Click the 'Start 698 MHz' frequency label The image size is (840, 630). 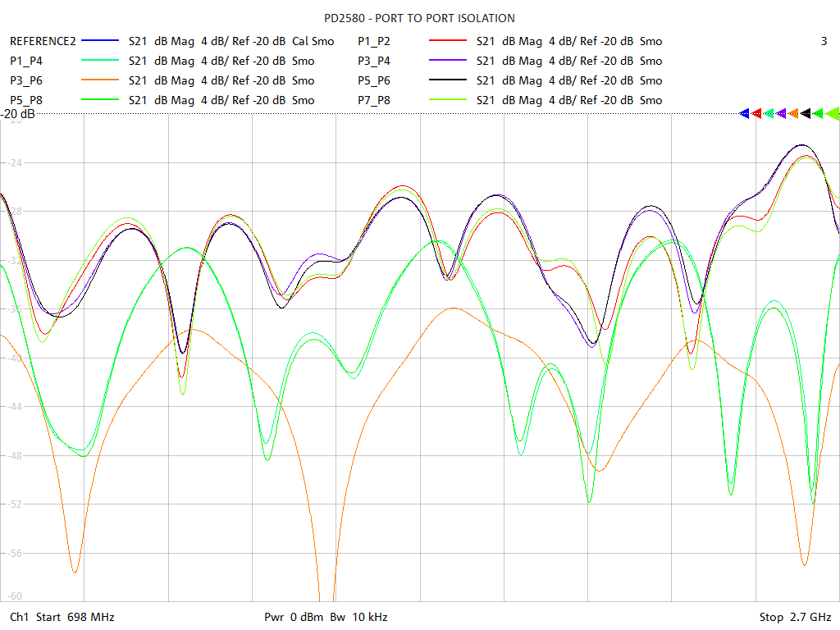click(75, 617)
